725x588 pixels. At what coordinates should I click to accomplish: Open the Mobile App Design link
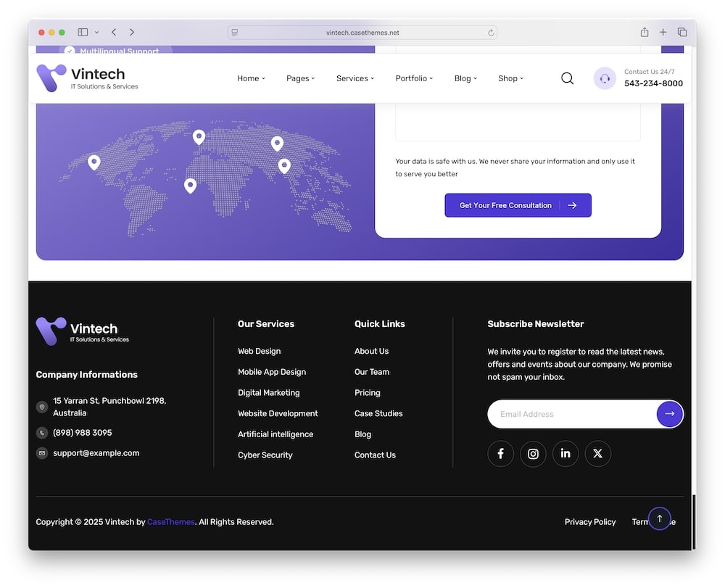[272, 372]
